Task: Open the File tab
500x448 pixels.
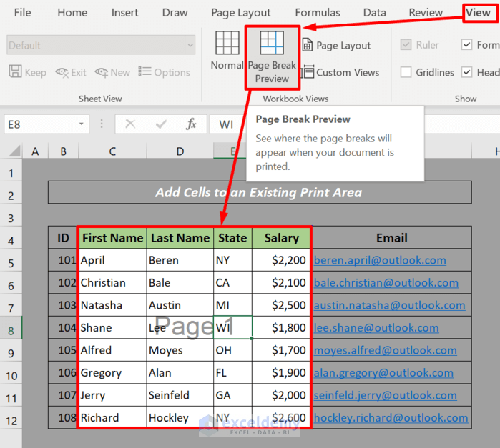Action: point(22,13)
